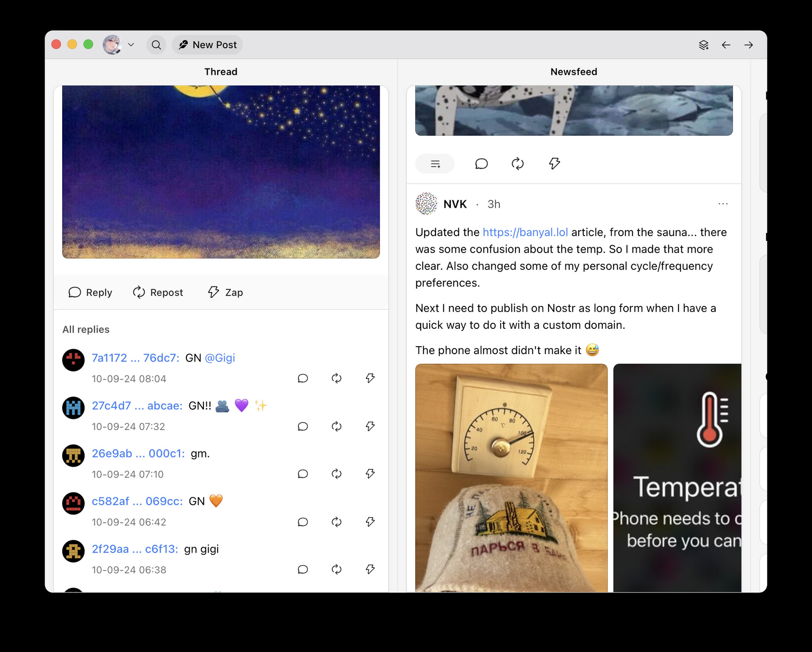Click the Repost button in thread
812x652 pixels.
[158, 292]
